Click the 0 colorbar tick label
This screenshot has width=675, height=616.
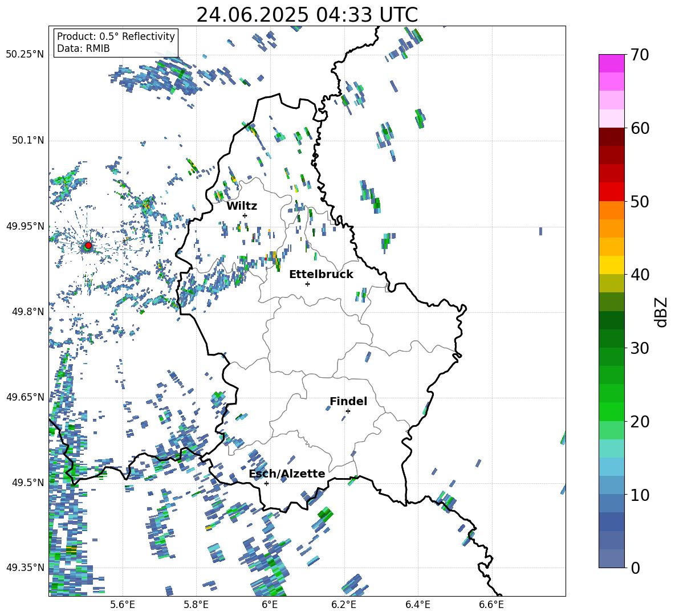click(635, 568)
